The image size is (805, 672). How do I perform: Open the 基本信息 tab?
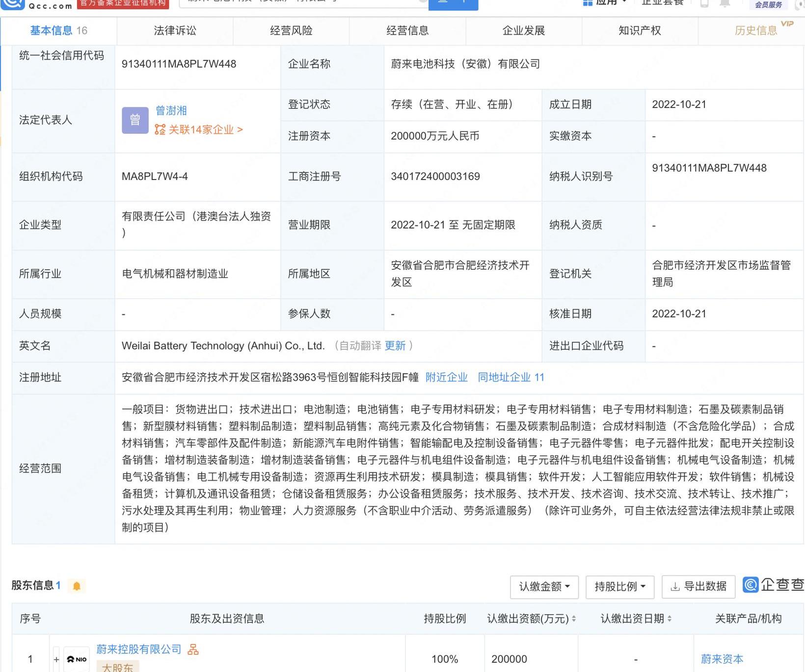pos(58,30)
